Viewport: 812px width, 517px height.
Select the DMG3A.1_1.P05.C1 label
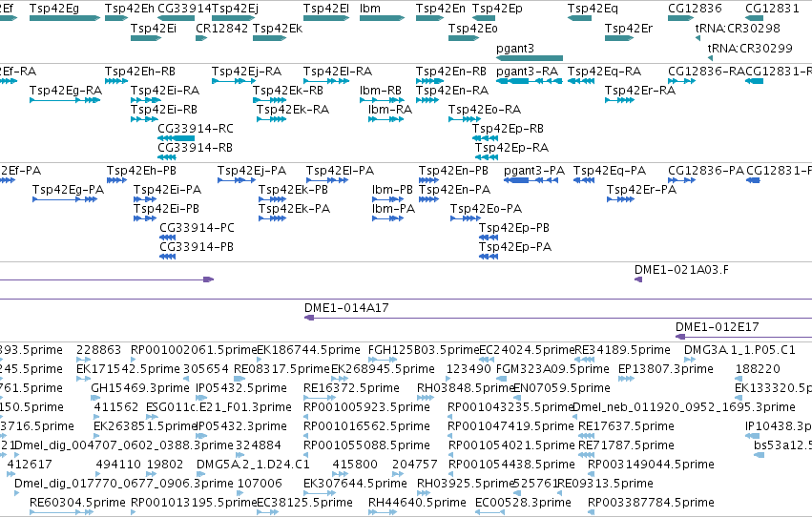pos(739,350)
